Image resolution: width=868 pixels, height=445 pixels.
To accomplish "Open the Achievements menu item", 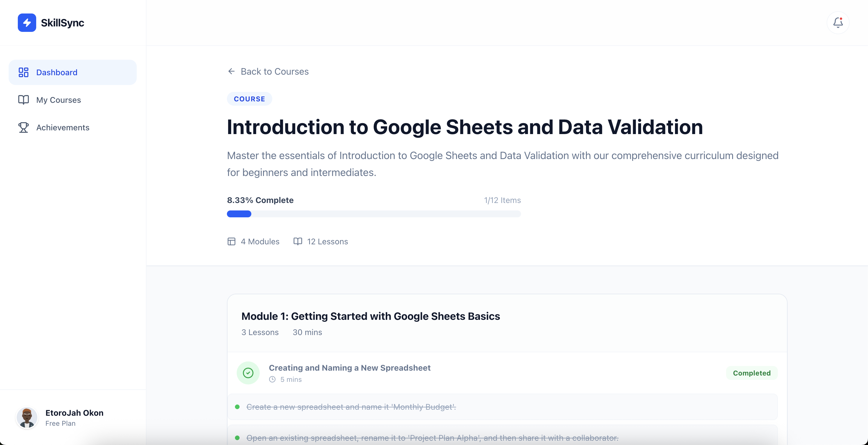I will tap(63, 127).
